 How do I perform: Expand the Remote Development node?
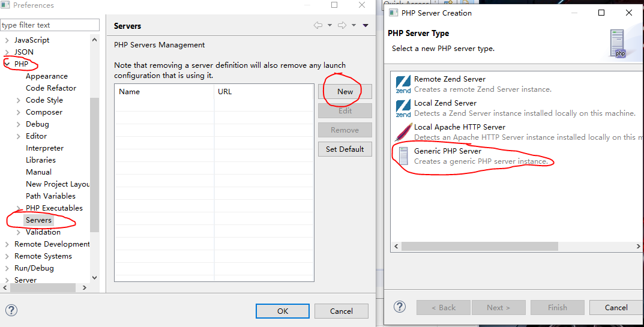point(7,244)
